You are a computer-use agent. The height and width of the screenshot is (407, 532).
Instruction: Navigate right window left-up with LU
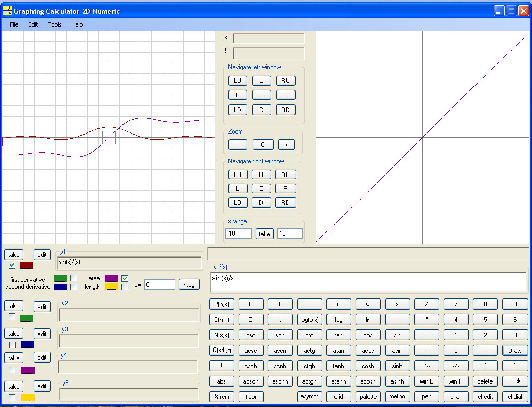point(237,175)
